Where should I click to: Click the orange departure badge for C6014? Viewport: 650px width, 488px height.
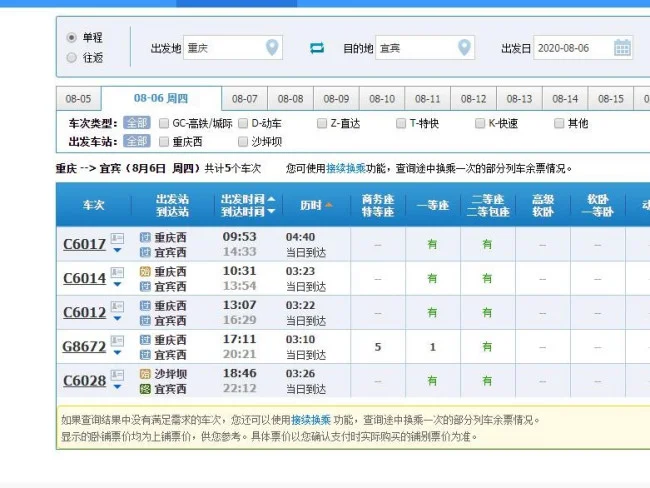pos(145,272)
